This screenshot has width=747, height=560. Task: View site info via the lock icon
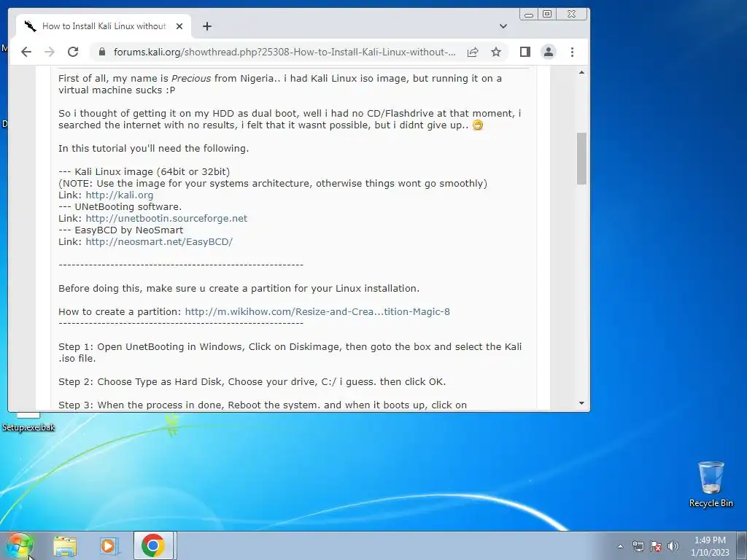(101, 52)
